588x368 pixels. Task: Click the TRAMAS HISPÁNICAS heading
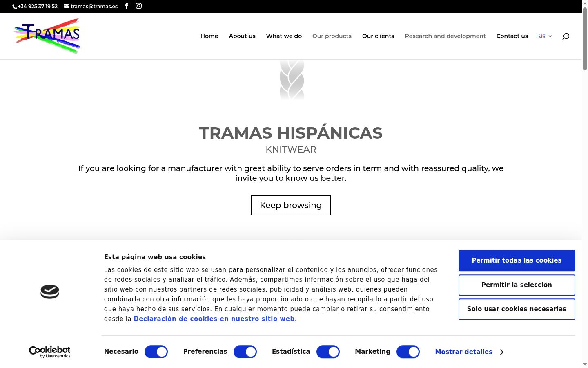291,133
